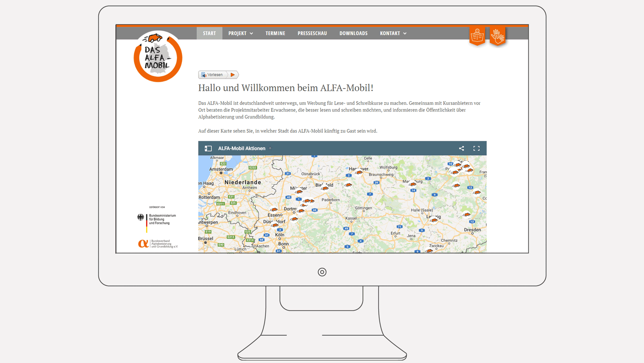Click the Braunschweig label on the map

[x=381, y=175]
